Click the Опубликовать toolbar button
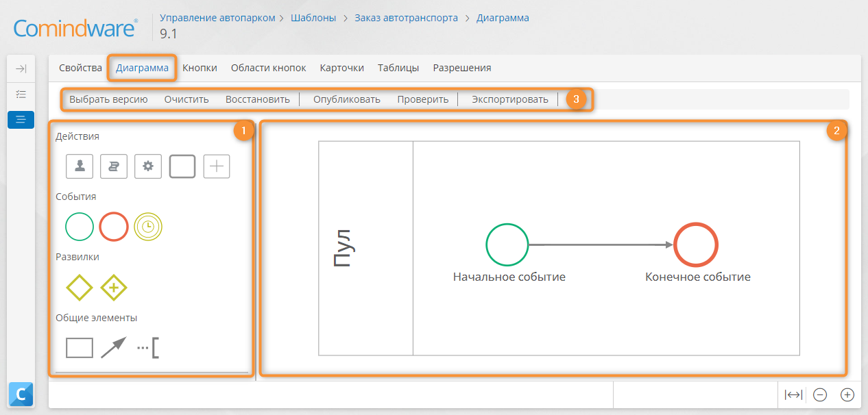 pos(347,99)
